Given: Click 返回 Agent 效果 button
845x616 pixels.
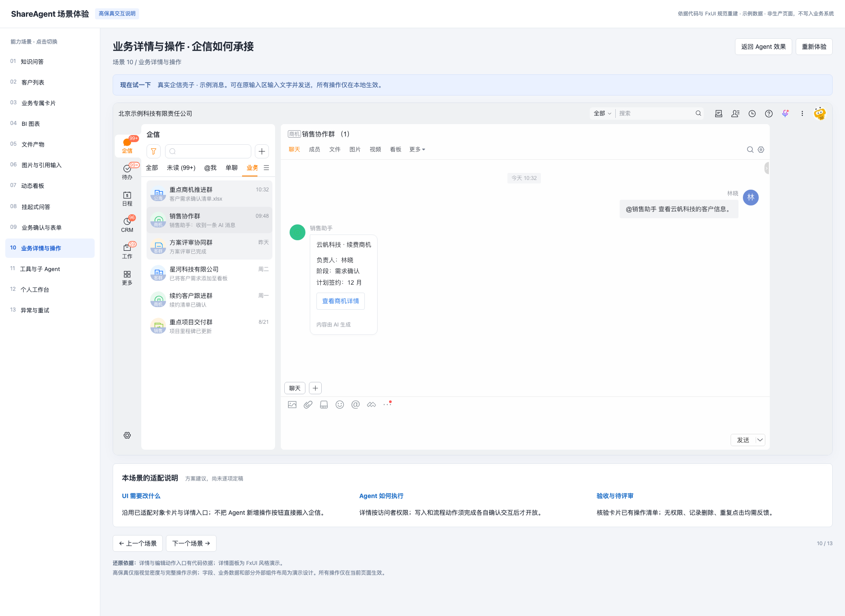Looking at the screenshot, I should pyautogui.click(x=764, y=47).
